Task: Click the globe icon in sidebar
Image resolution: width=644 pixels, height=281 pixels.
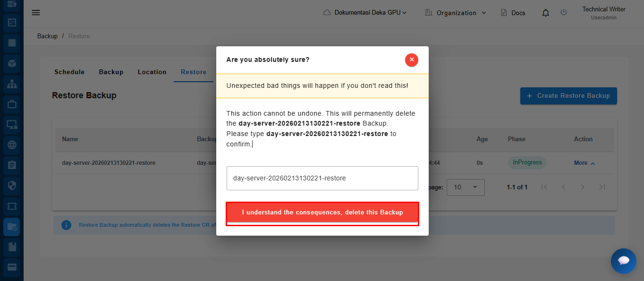Action: click(12, 145)
